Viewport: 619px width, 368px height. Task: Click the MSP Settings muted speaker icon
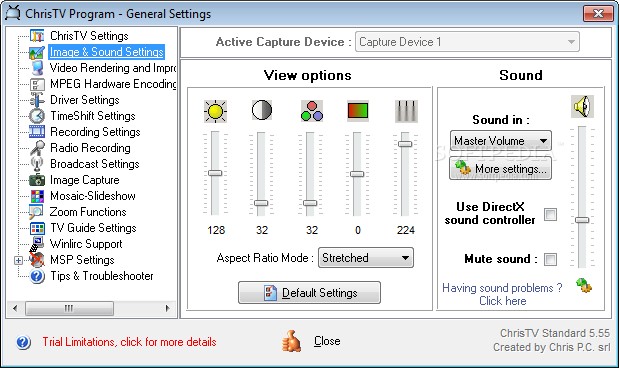coord(37,260)
